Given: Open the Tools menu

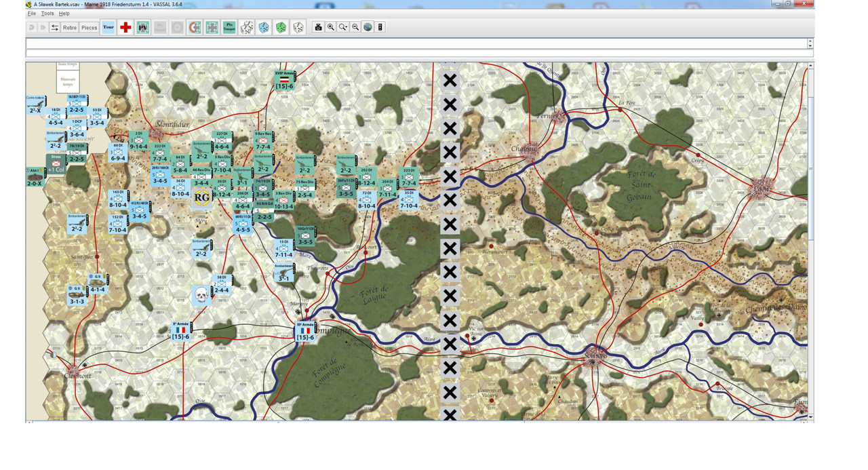Looking at the screenshot, I should [47, 14].
